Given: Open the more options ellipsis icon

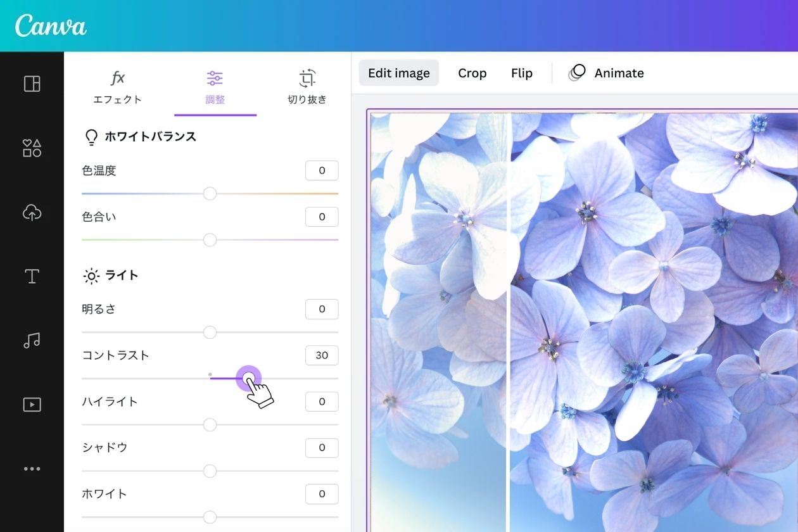Looking at the screenshot, I should [x=32, y=469].
